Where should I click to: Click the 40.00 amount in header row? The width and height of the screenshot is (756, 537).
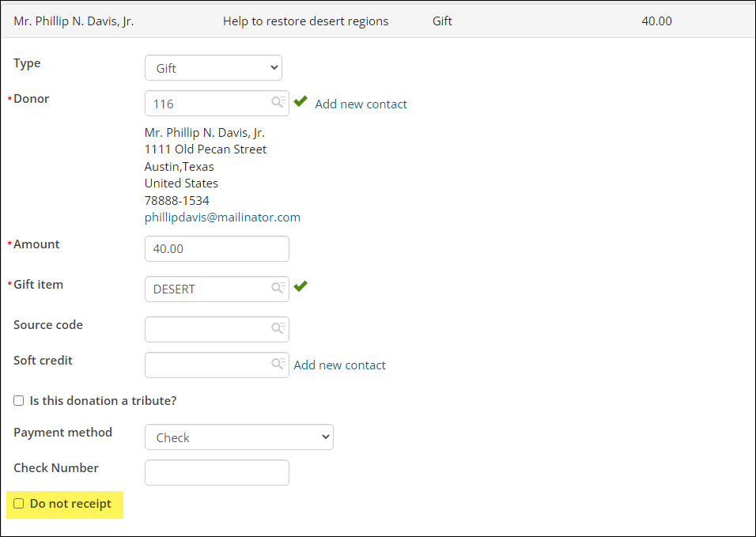[656, 21]
